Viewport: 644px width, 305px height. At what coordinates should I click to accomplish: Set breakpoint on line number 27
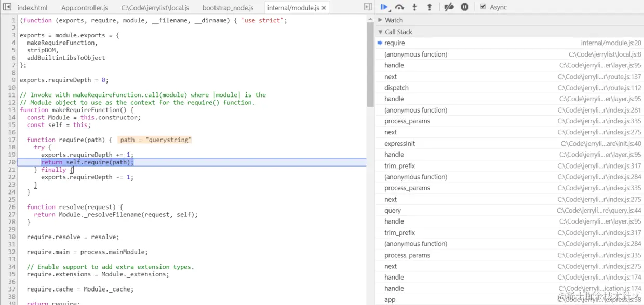click(x=12, y=214)
